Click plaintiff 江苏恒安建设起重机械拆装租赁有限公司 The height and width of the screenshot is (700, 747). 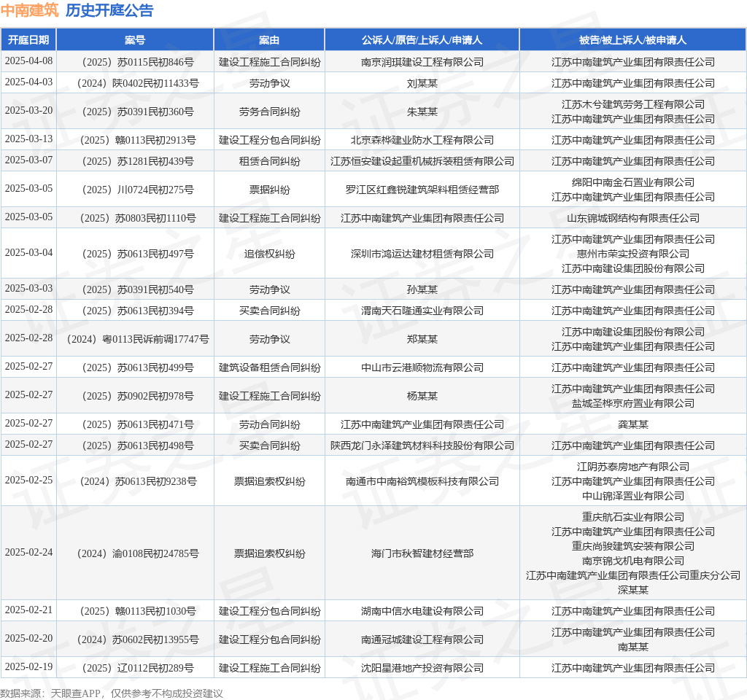(x=422, y=161)
